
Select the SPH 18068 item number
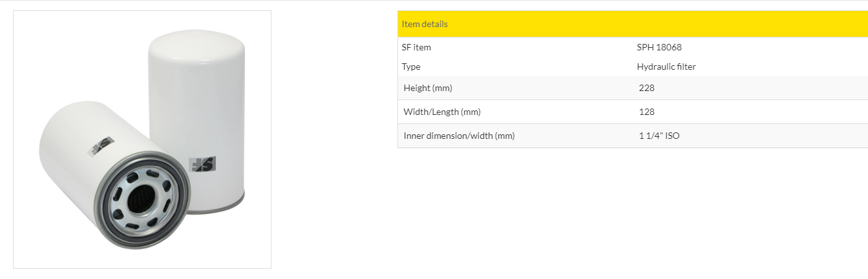659,47
